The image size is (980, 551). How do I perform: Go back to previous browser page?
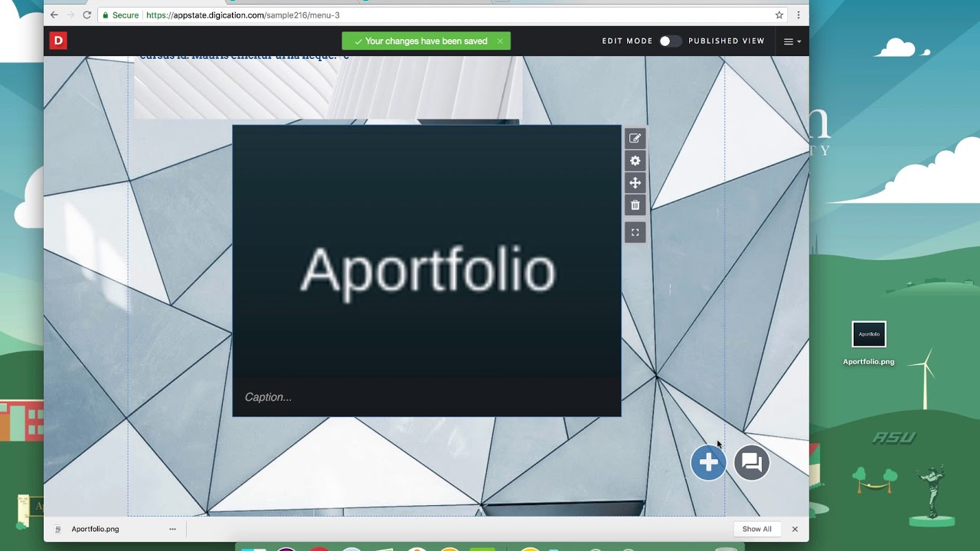pos(54,15)
